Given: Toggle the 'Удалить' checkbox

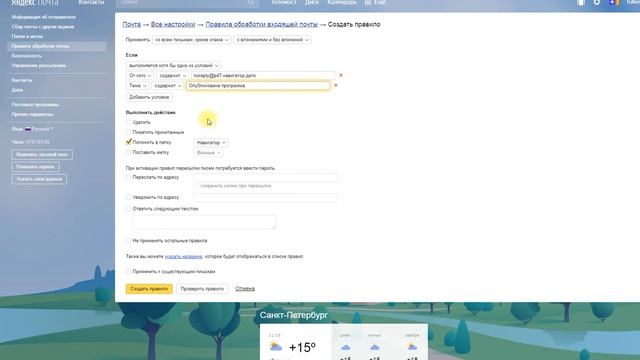Looking at the screenshot, I should tap(129, 122).
